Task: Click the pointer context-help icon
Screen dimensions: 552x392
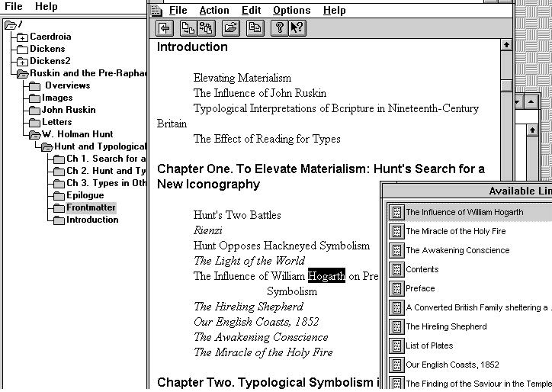Action: tap(297, 27)
